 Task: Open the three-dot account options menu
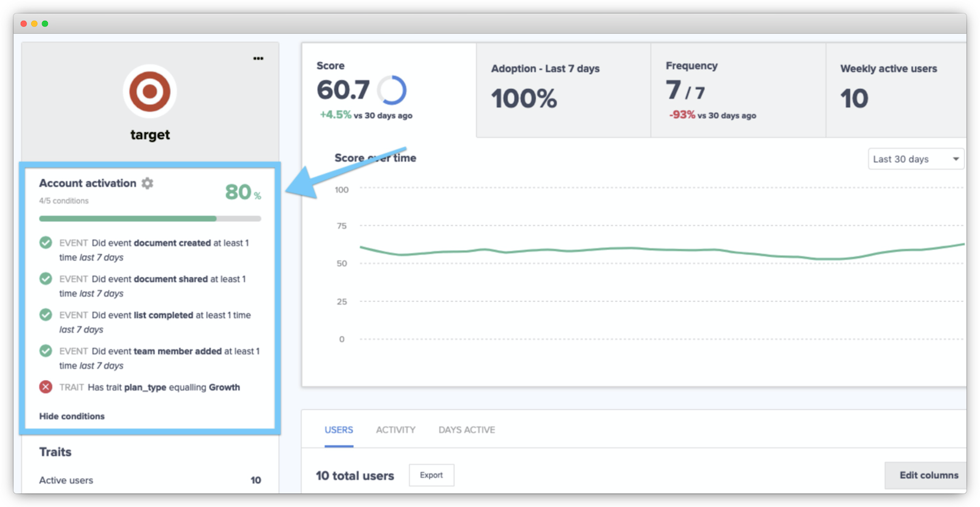258,59
